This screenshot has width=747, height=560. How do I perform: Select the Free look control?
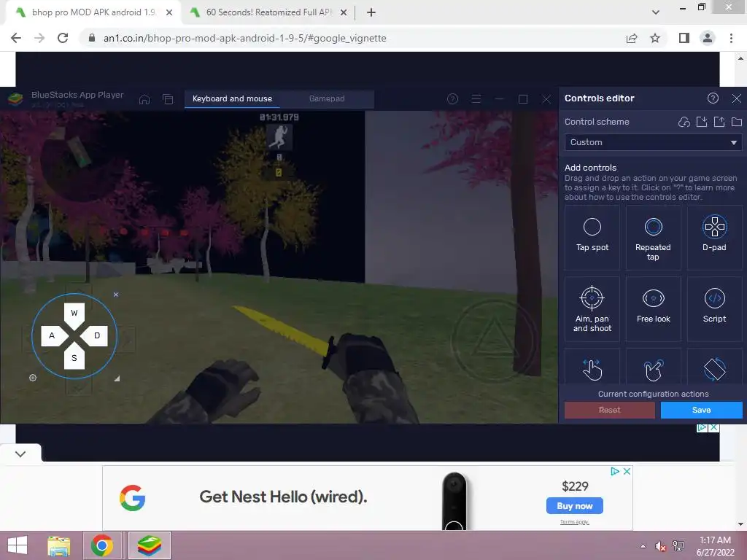653,308
